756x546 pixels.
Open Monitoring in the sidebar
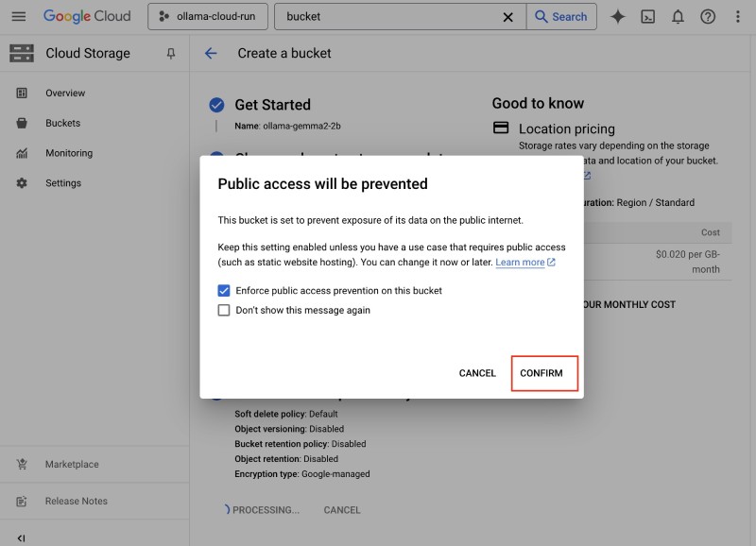click(69, 153)
